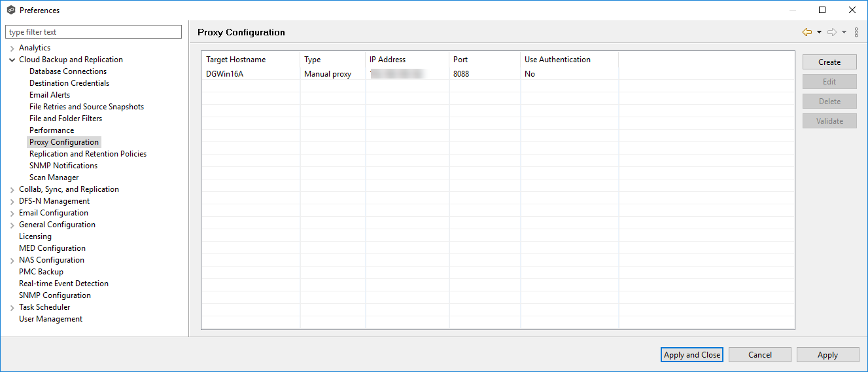Click the Create proxy button

(x=829, y=62)
